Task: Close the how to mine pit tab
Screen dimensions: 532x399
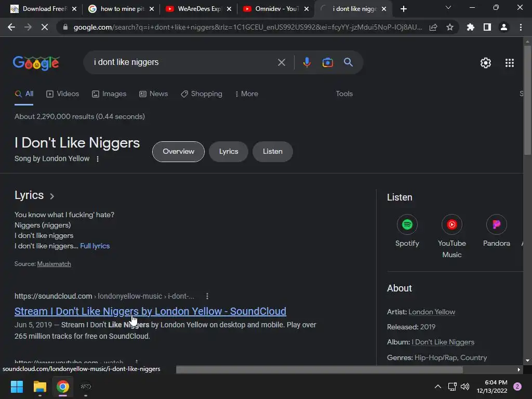Action: coord(152,9)
